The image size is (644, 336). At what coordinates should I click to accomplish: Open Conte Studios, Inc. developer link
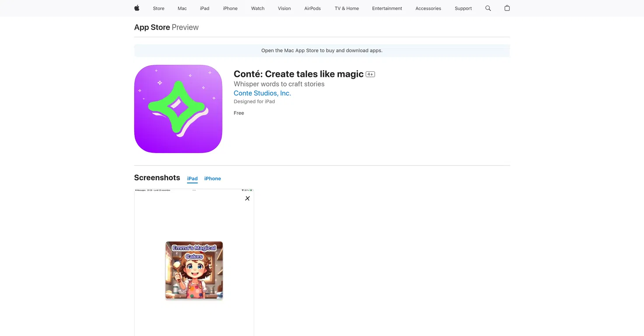(262, 93)
